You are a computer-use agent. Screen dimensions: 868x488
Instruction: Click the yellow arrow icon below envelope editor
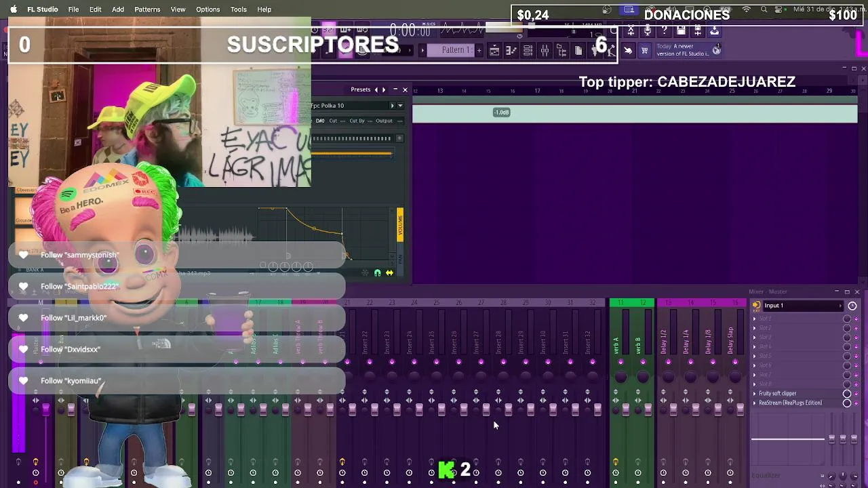389,273
